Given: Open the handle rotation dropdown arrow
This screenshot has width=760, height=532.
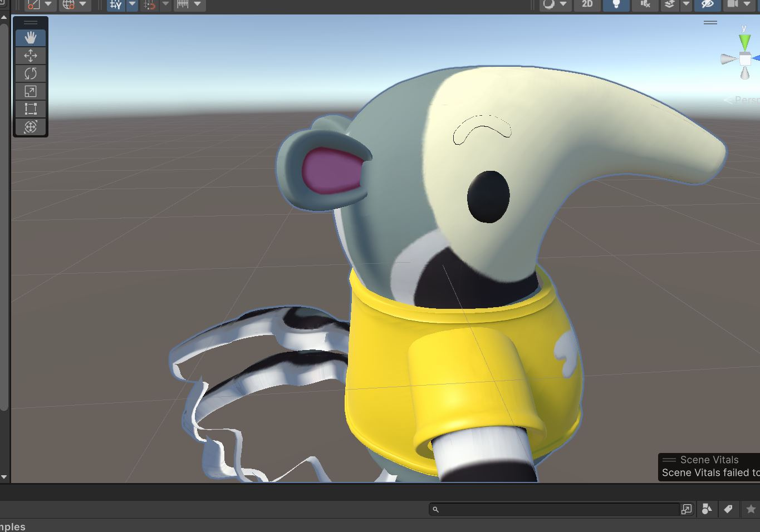Looking at the screenshot, I should (83, 4).
